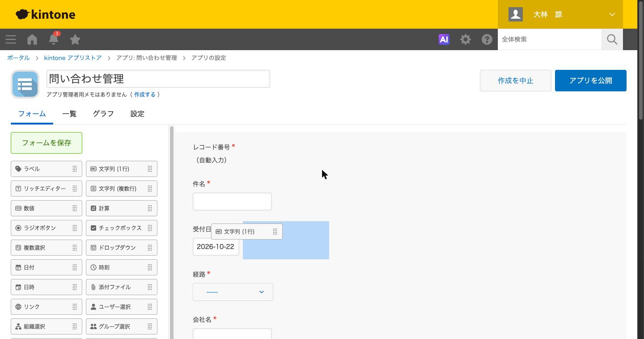Switch to the 設定 tab

(x=137, y=114)
